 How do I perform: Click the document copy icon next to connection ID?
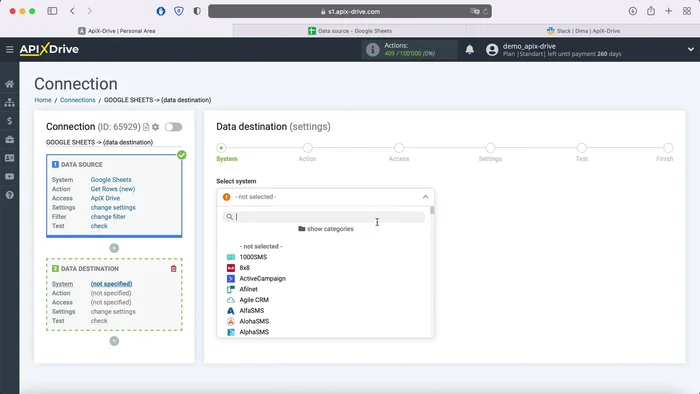pyautogui.click(x=146, y=127)
